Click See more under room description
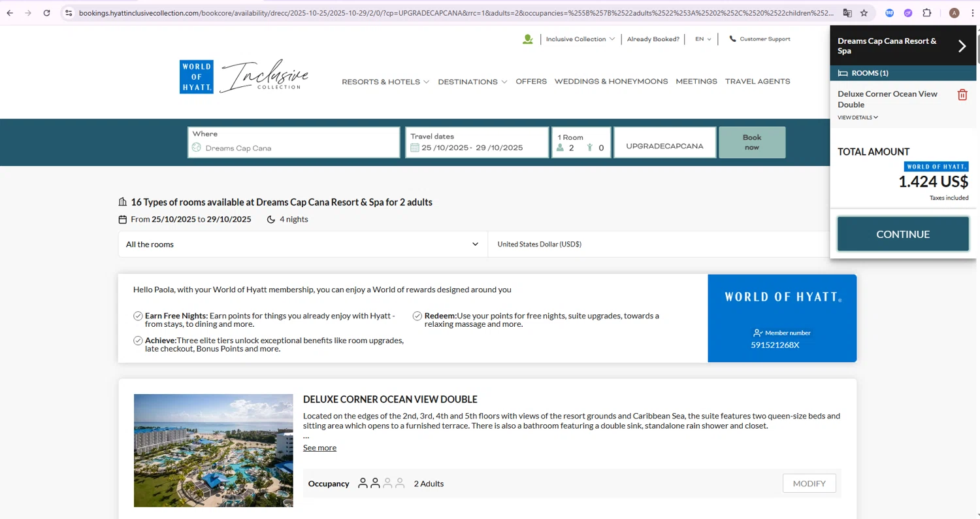This screenshot has height=519, width=980. tap(319, 448)
